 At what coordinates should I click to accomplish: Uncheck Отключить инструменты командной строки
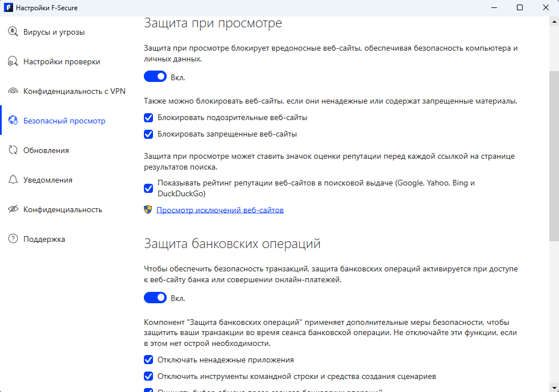[148, 376]
